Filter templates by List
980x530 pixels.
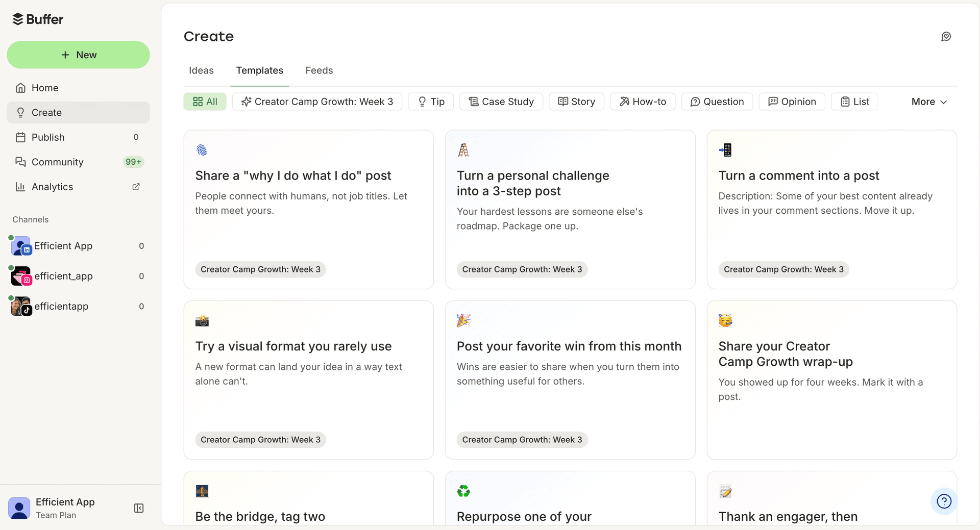(854, 102)
